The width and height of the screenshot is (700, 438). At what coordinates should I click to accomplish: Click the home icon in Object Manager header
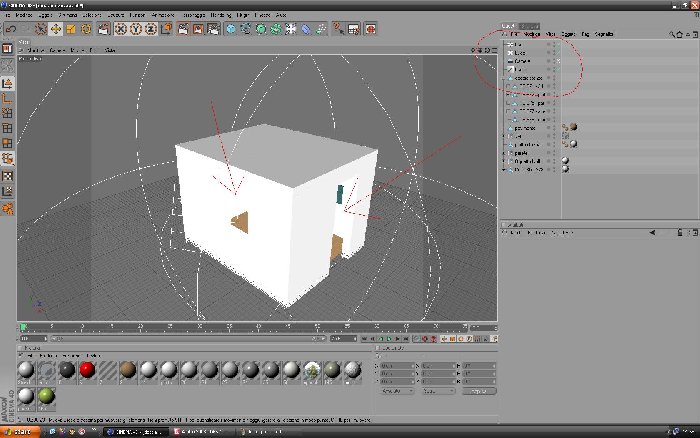pyautogui.click(x=679, y=34)
